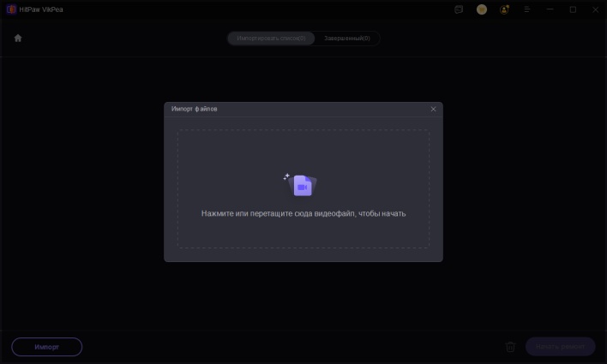The image size is (607, 364).
Task: Maximize the HitPaw VikPea window
Action: [573, 9]
